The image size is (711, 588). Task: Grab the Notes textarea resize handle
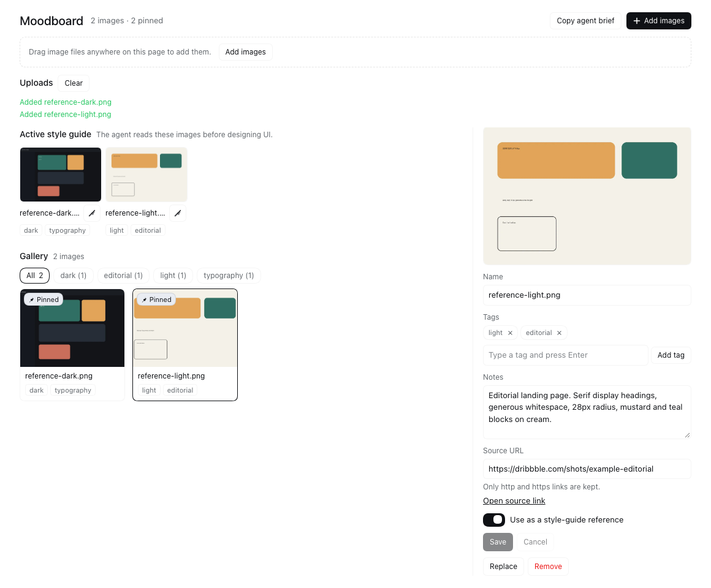(688, 435)
